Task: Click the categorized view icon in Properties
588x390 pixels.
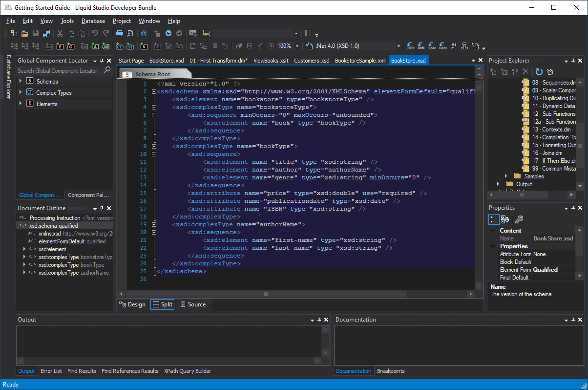Action: pyautogui.click(x=494, y=219)
